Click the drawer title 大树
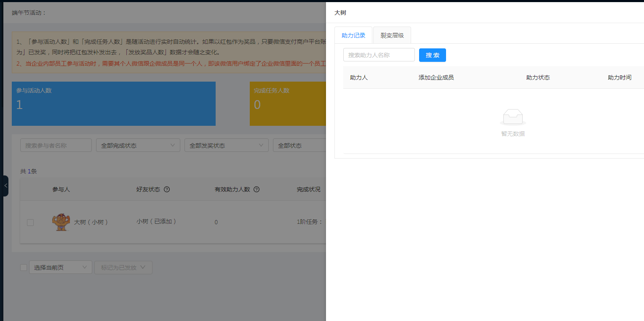The height and width of the screenshot is (321, 644). (340, 13)
